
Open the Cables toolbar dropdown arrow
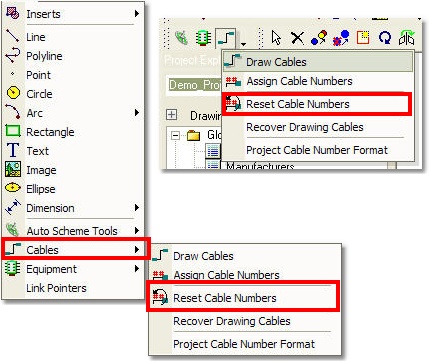pyautogui.click(x=244, y=44)
